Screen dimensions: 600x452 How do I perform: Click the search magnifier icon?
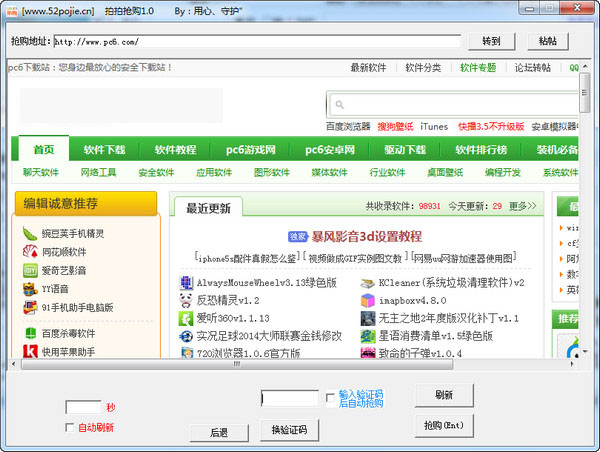[x=340, y=104]
